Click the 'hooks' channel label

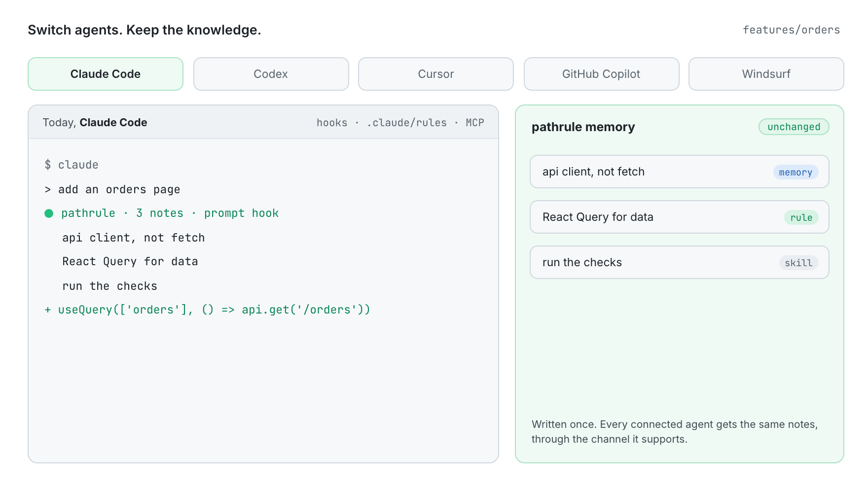pos(332,123)
